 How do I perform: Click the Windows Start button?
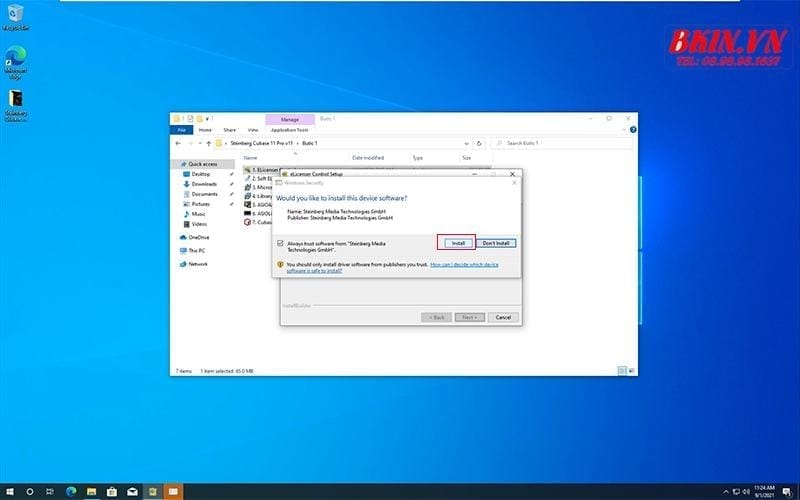point(8,492)
